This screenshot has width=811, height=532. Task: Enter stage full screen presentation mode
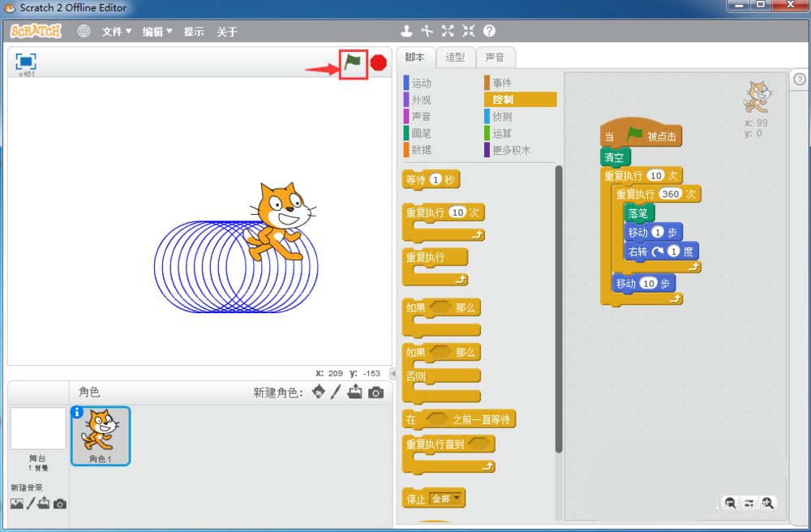(26, 62)
